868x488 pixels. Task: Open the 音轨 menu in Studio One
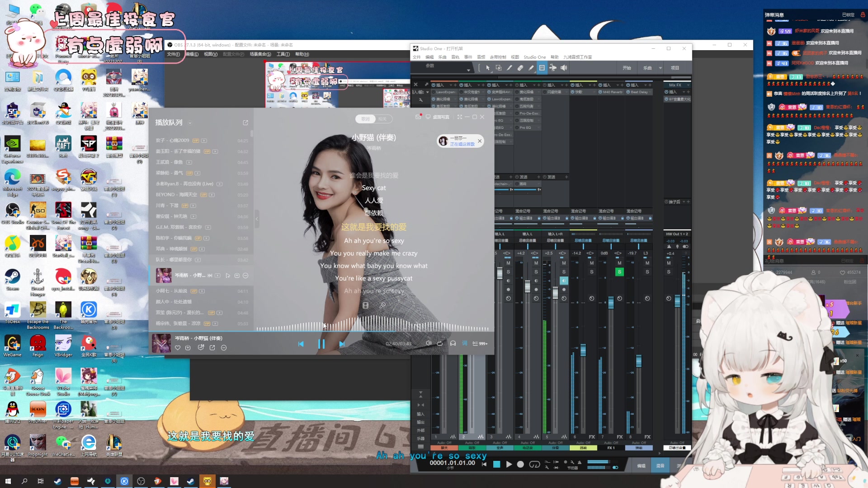[x=455, y=57]
